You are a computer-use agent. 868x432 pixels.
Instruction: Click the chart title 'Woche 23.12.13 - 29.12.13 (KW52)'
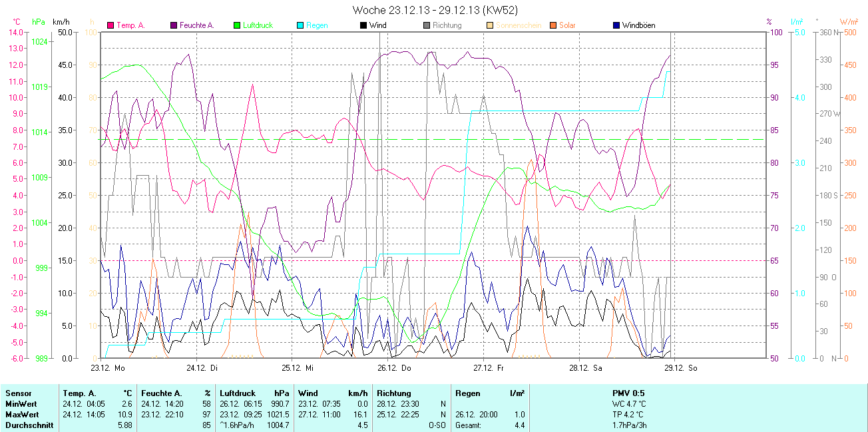pyautogui.click(x=435, y=10)
